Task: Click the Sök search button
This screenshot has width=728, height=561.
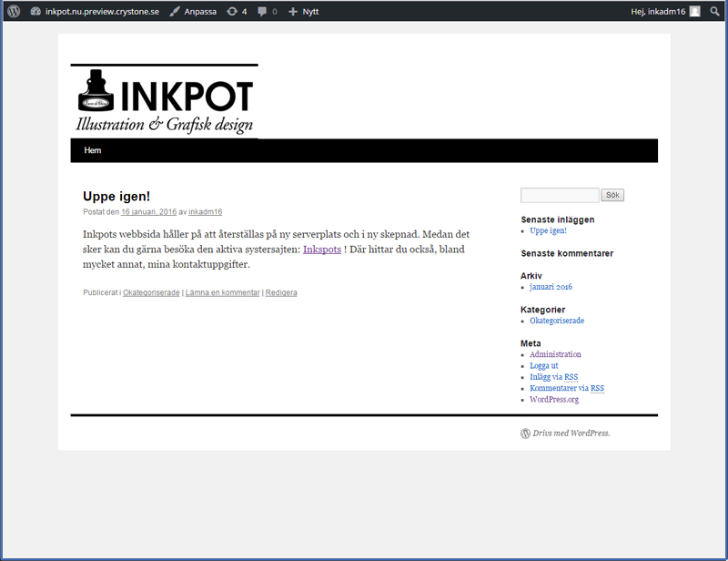Action: (x=612, y=195)
